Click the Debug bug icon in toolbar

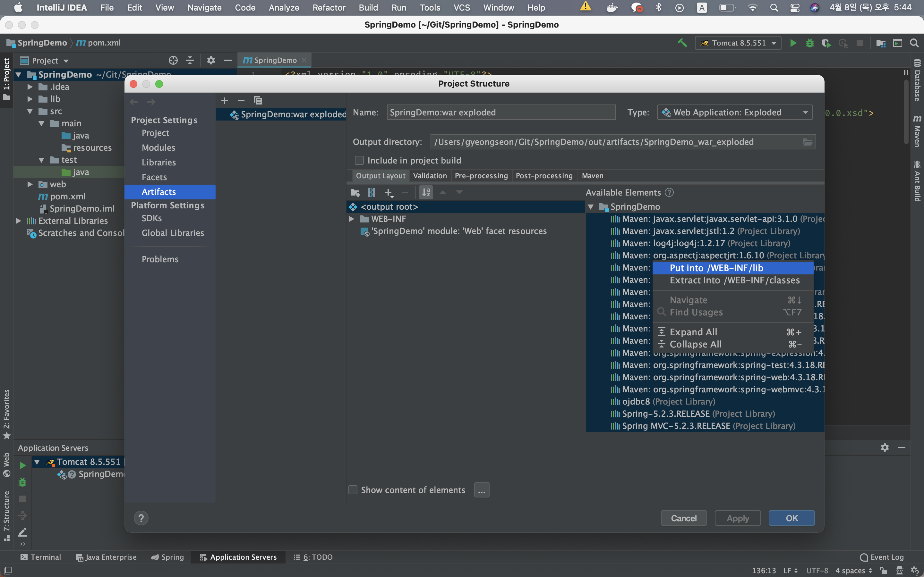tap(809, 43)
